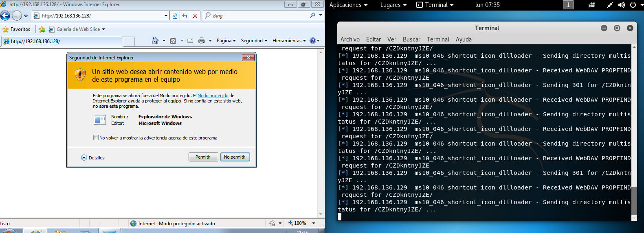Click the Explorador de Windows program icon

point(100,120)
